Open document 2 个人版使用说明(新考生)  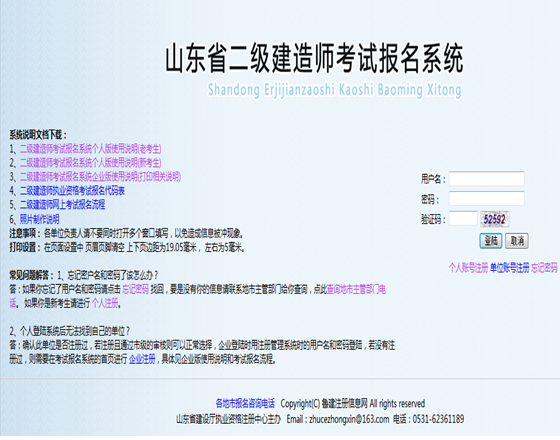pyautogui.click(x=91, y=163)
